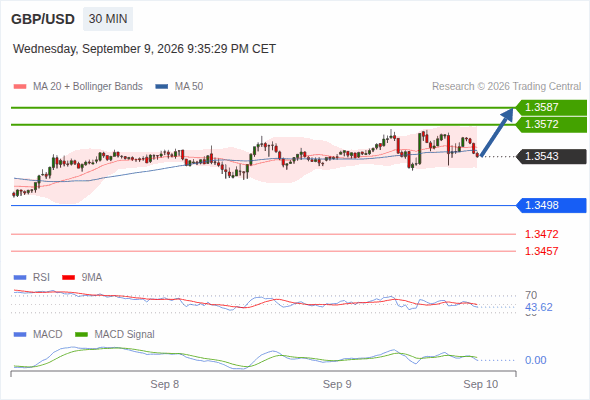
Task: Select the 1.3587 green resistance label
Action: tap(551, 107)
